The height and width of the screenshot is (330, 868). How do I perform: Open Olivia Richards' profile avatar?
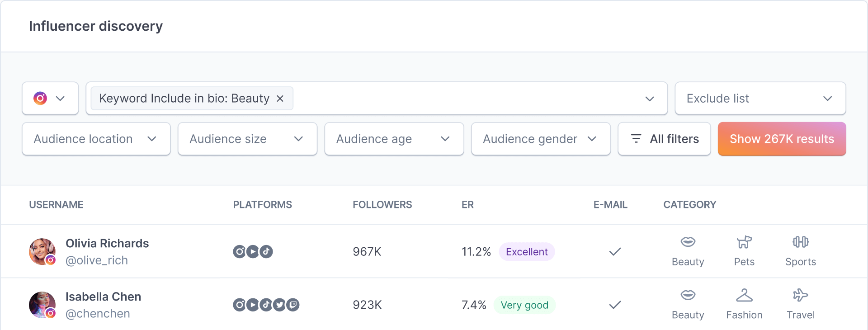point(42,252)
